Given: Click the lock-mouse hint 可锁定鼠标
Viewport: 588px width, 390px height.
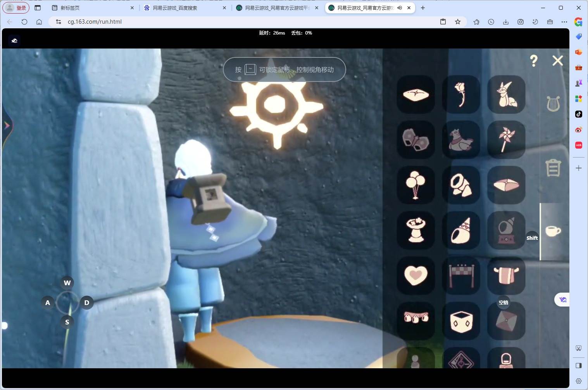Looking at the screenshot, I should click(x=274, y=70).
